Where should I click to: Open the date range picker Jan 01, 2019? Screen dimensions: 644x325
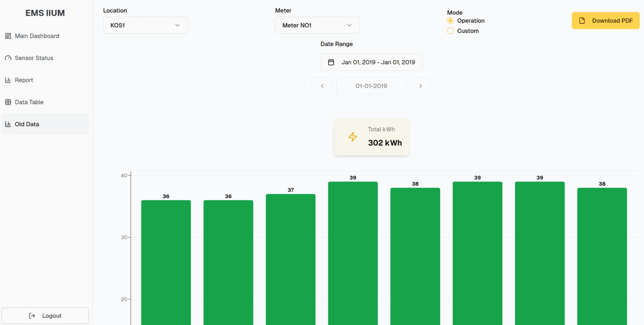tap(371, 62)
